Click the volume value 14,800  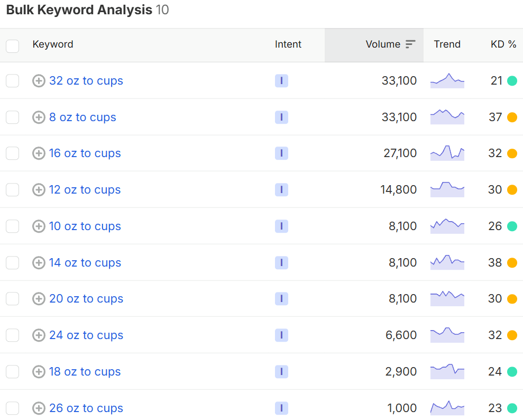[x=399, y=190]
